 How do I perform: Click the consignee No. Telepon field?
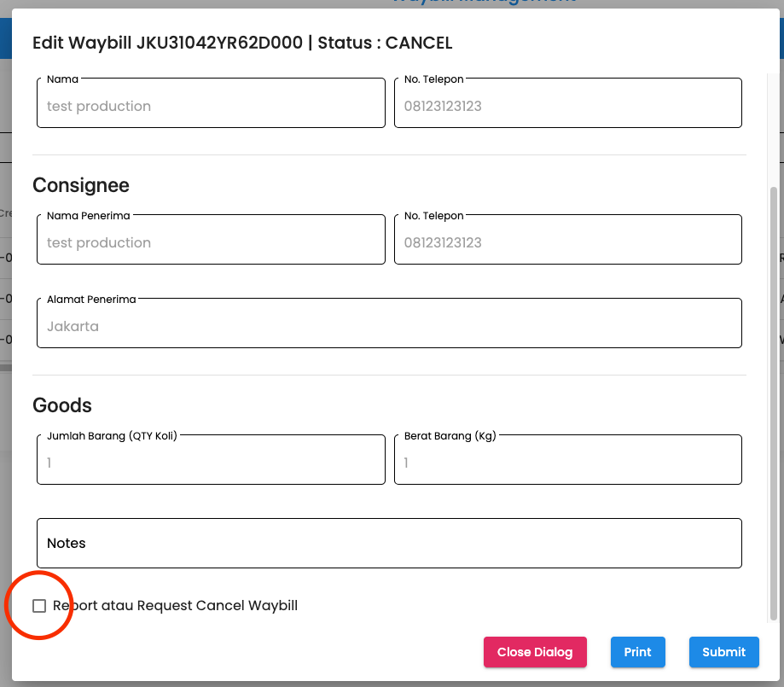tap(567, 242)
